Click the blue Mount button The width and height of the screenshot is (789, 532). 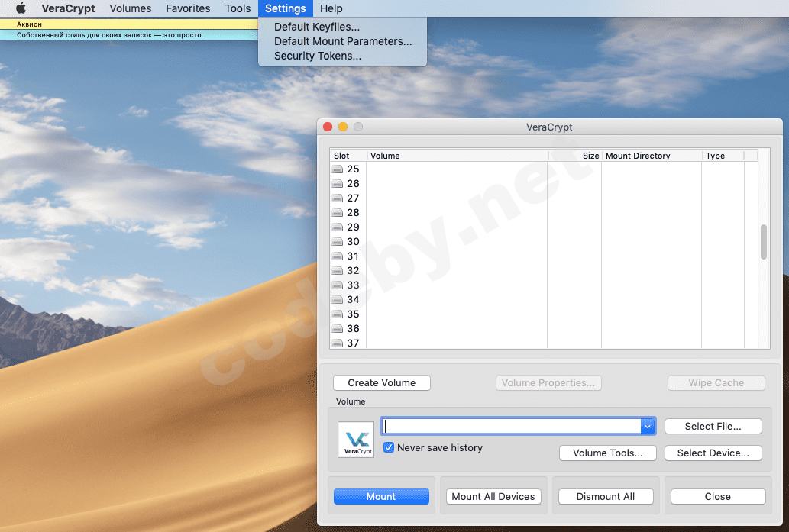pyautogui.click(x=381, y=496)
